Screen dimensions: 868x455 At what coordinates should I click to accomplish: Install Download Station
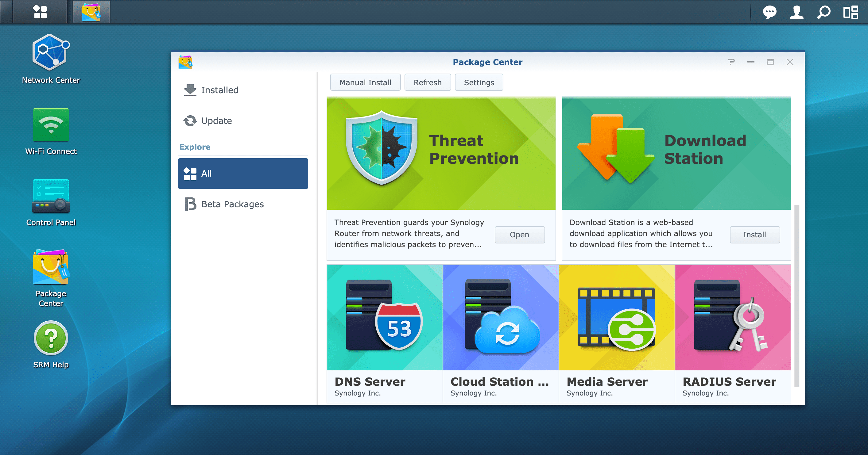point(754,235)
